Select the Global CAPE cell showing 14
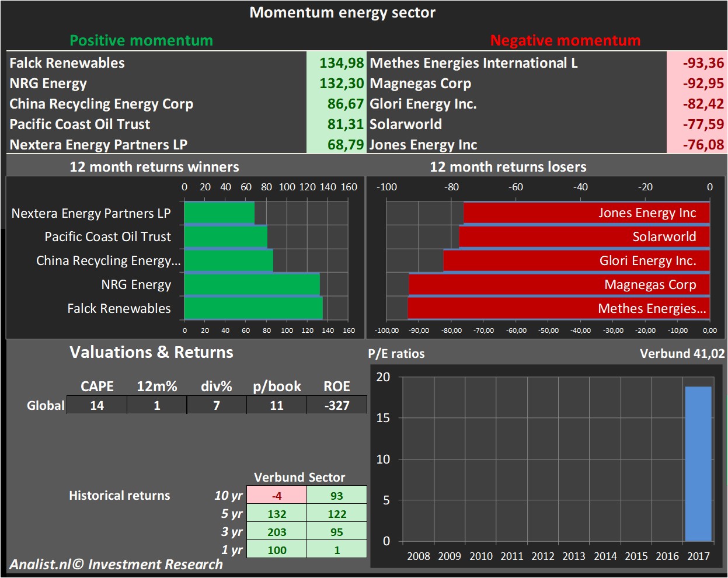The height and width of the screenshot is (578, 728). [97, 405]
